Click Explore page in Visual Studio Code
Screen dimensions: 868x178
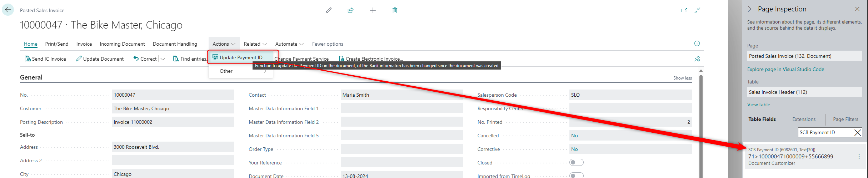pos(785,69)
